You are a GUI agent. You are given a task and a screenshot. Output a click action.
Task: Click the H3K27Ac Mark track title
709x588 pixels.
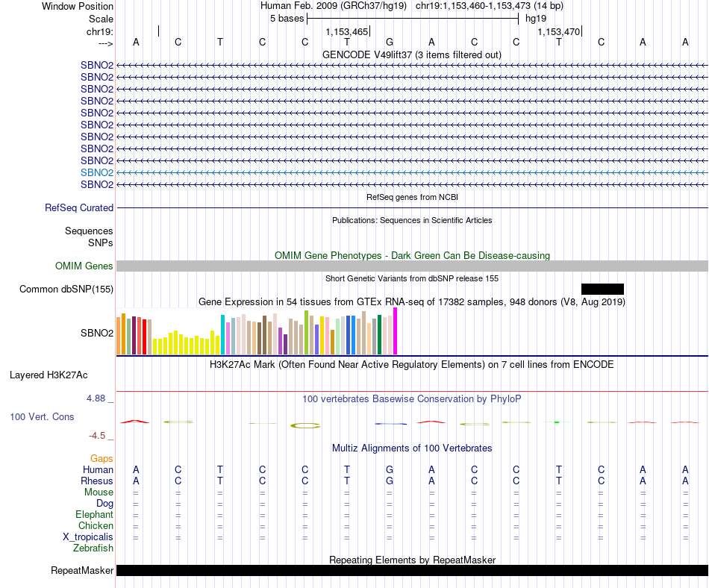[411, 365]
